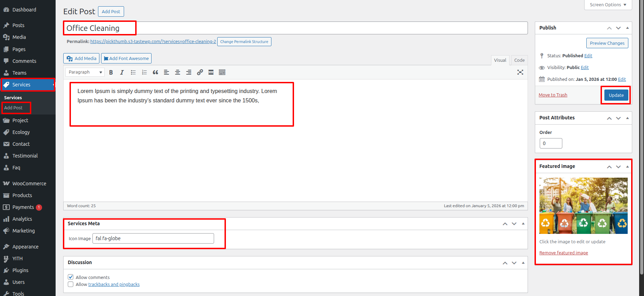Viewport: 644px width, 296px height.
Task: Open the Paragraph format dropdown
Action: tap(85, 72)
